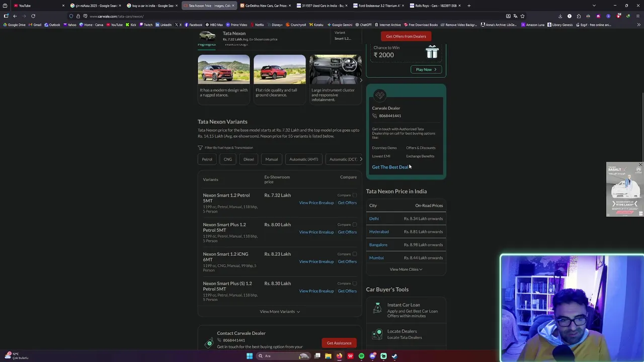Screen dimensions: 644x362
Task: Switch to the CarDekho tab
Action: 266,6
